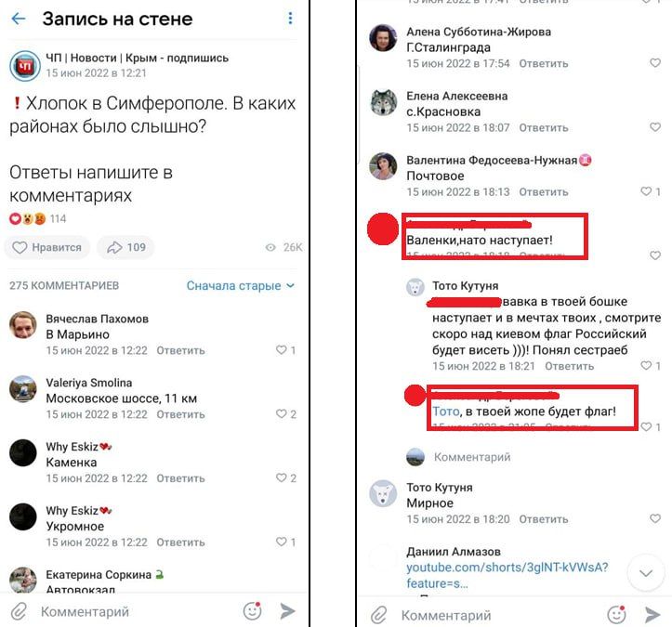Open Тото Кутуня's profile name on the 'Мирное' comment
This screenshot has height=627, width=672.
tap(439, 488)
